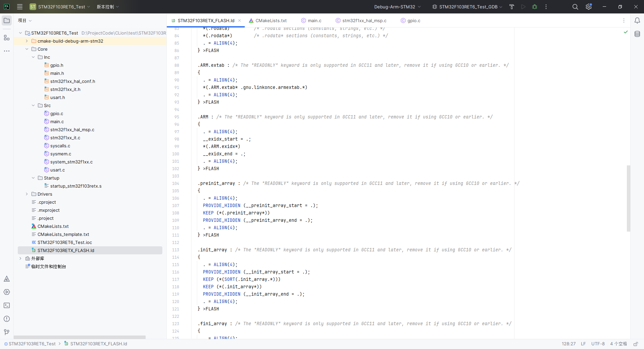This screenshot has height=349, width=644.
Task: Expand the 外部库 node
Action: tap(20, 258)
